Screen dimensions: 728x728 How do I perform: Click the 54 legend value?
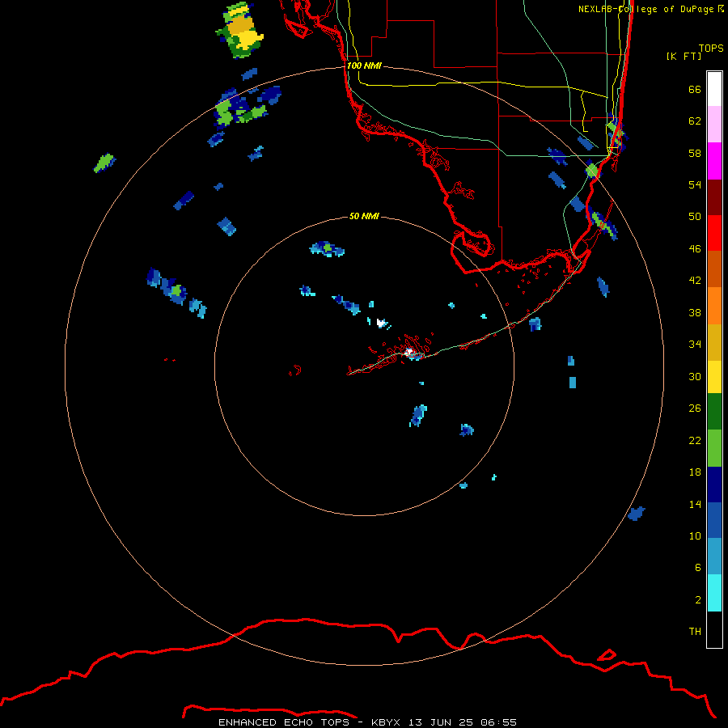[x=695, y=184]
